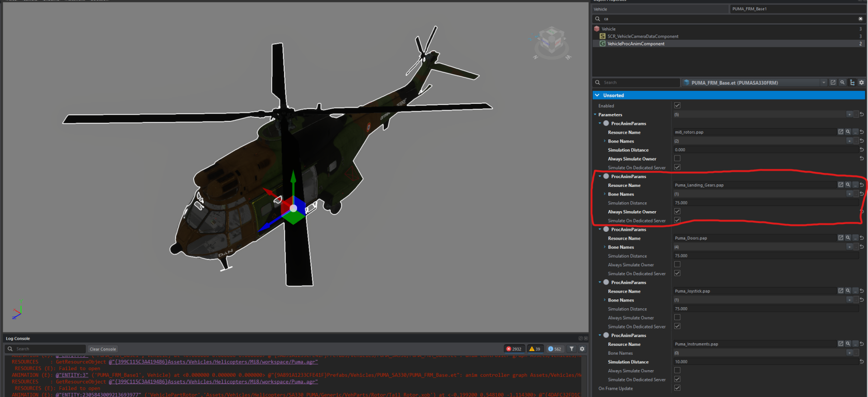Expand Bone Names under Puma_Doors.pap
Viewport: 868px width, 397px height.
click(605, 247)
